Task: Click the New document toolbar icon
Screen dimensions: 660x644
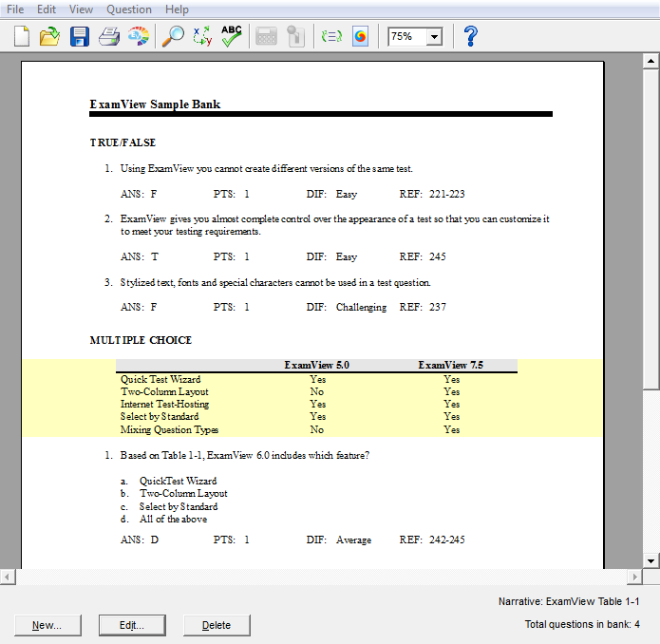Action: pyautogui.click(x=22, y=36)
